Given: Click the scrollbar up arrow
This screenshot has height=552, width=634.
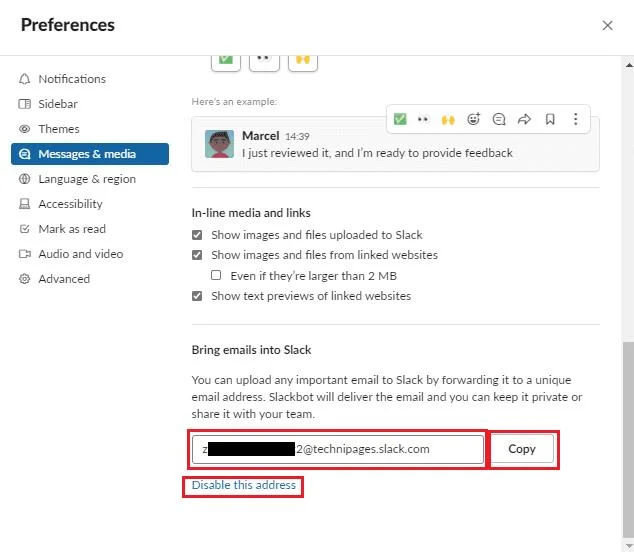Looking at the screenshot, I should tap(629, 65).
